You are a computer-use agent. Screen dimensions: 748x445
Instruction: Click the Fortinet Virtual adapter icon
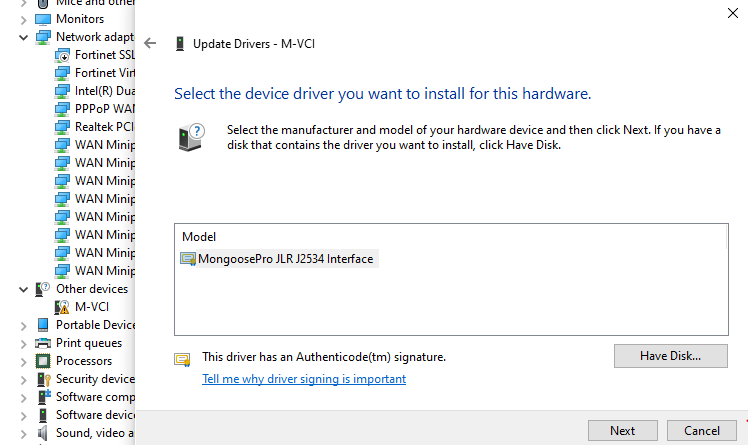[62, 73]
